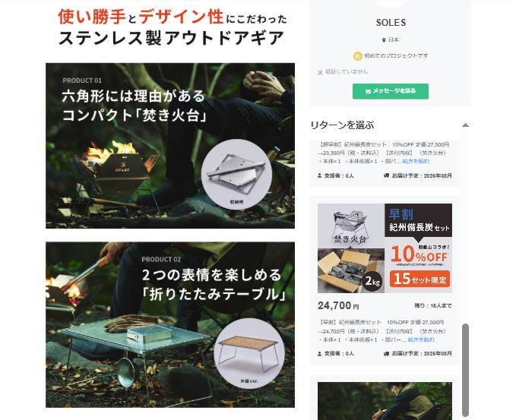The image size is (516, 420).
Task: Click the 収納時 circular inset image
Action: coord(236,175)
